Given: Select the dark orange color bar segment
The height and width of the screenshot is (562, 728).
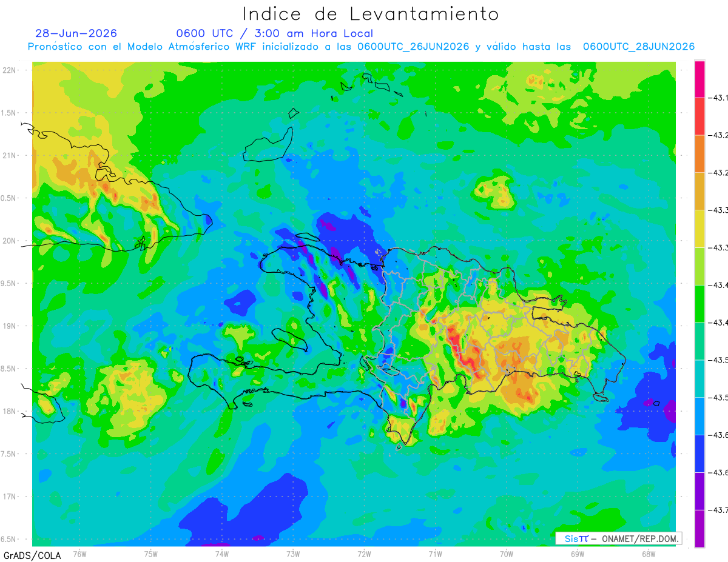Looking at the screenshot, I should tap(699, 154).
